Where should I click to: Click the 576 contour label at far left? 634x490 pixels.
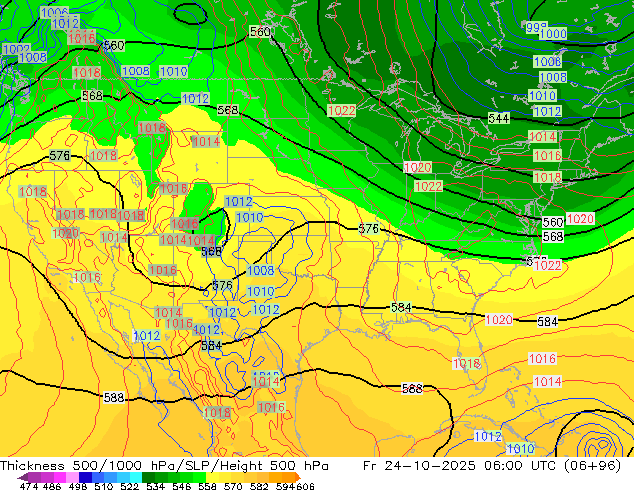(x=59, y=156)
